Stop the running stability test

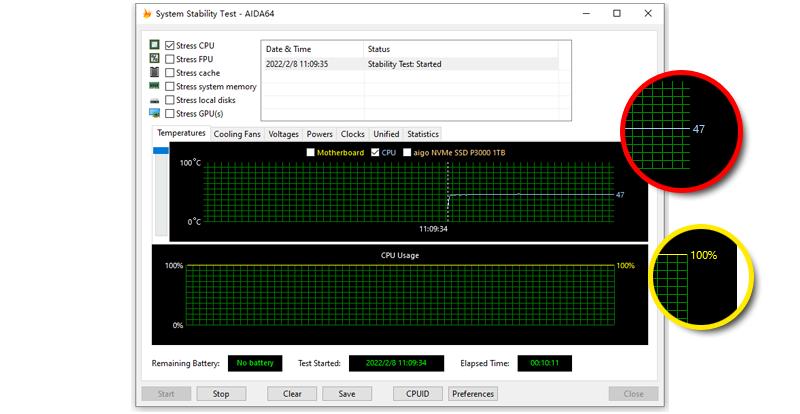(221, 394)
